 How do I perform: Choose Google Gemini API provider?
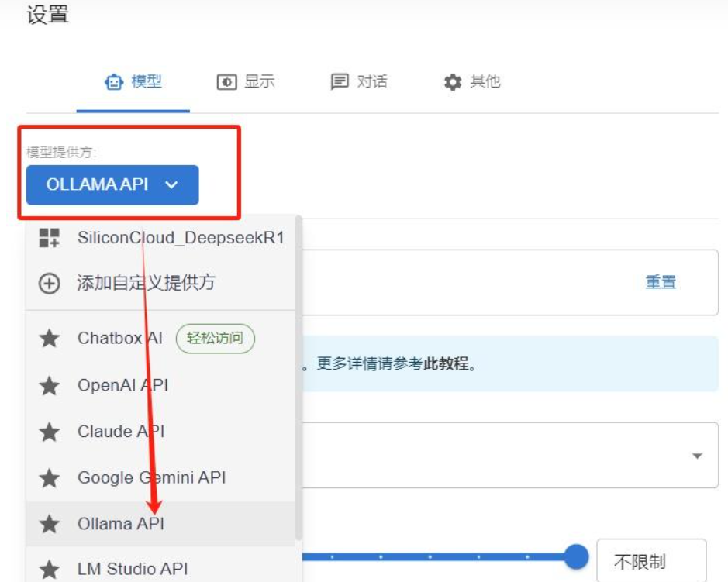(160, 477)
